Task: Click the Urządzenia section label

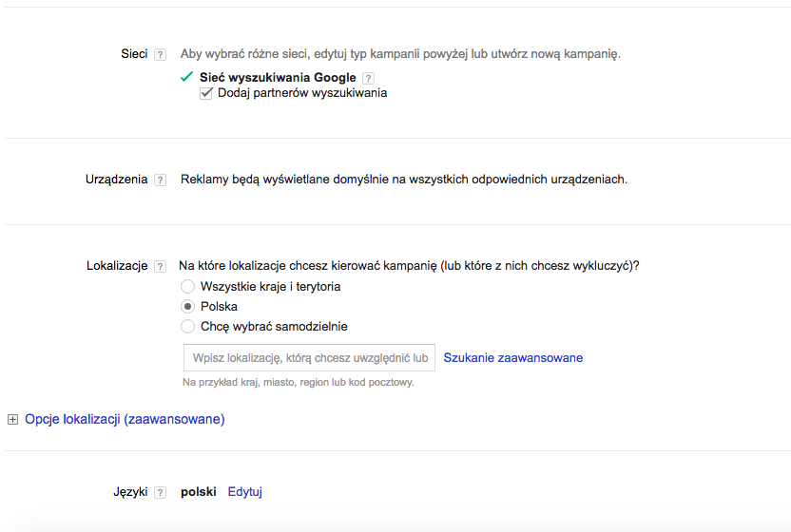Action: coord(116,180)
